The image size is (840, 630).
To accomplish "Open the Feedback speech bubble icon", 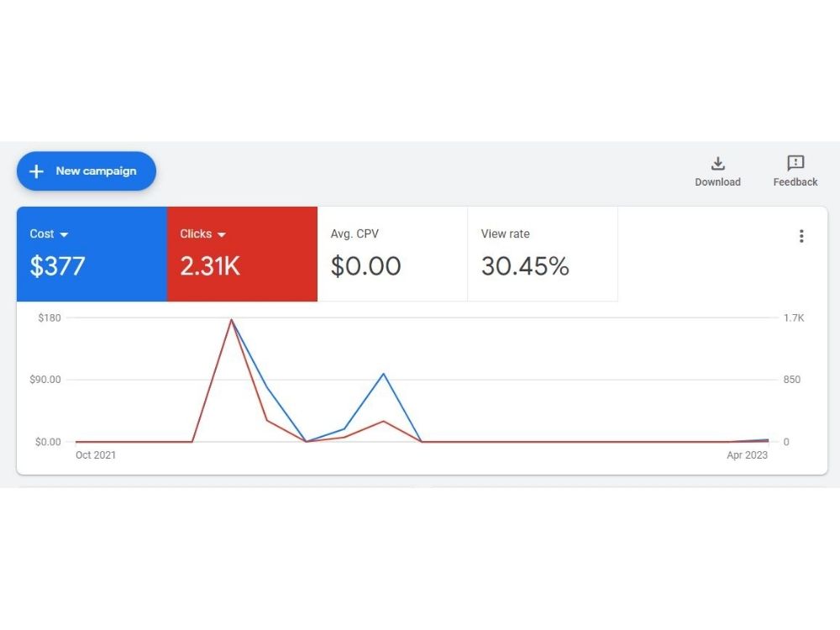I will coord(795,163).
